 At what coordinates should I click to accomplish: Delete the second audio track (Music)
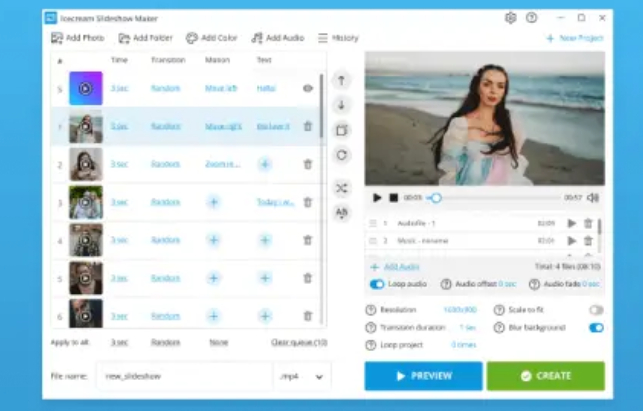588,241
